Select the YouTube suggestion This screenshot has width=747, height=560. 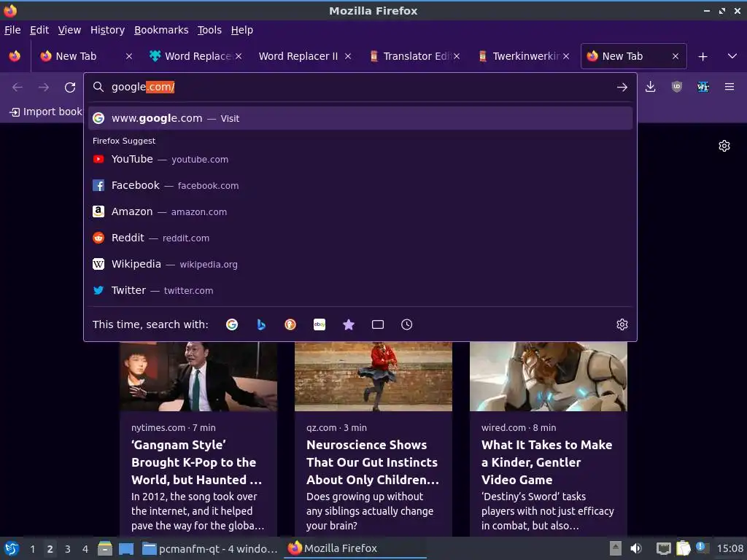click(360, 159)
